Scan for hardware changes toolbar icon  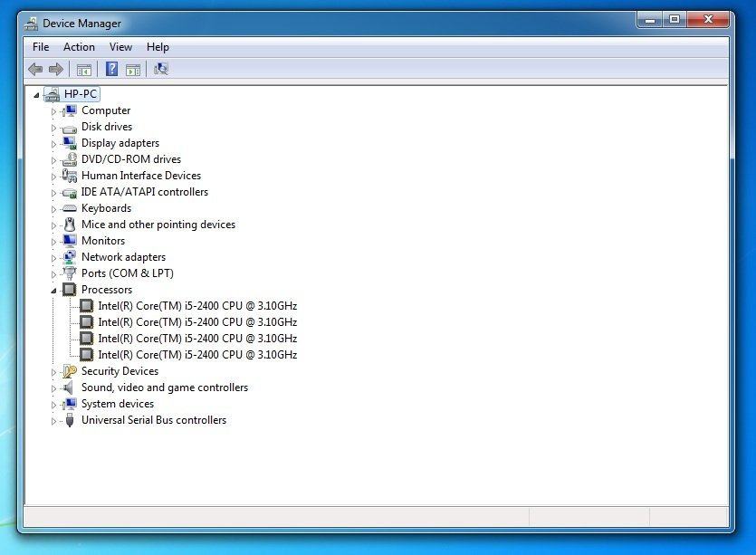(160, 69)
